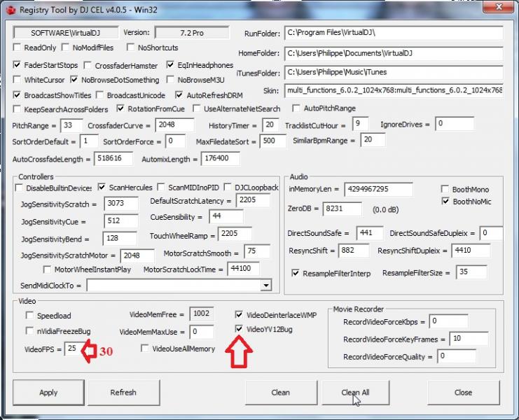The width and height of the screenshot is (519, 420).
Task: Enable nVidiaFreezeBug checkbox
Action: pyautogui.click(x=30, y=330)
